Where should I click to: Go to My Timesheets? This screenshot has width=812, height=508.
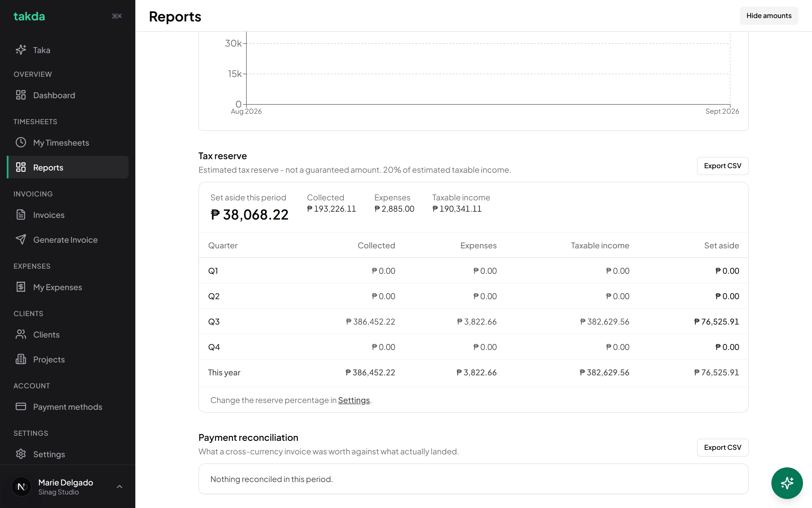point(67,143)
